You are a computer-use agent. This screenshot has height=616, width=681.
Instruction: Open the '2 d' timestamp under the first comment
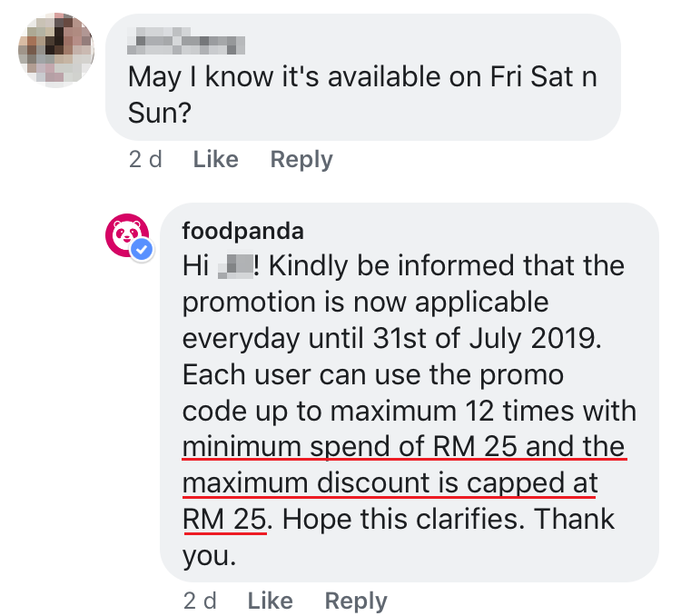coord(145,160)
